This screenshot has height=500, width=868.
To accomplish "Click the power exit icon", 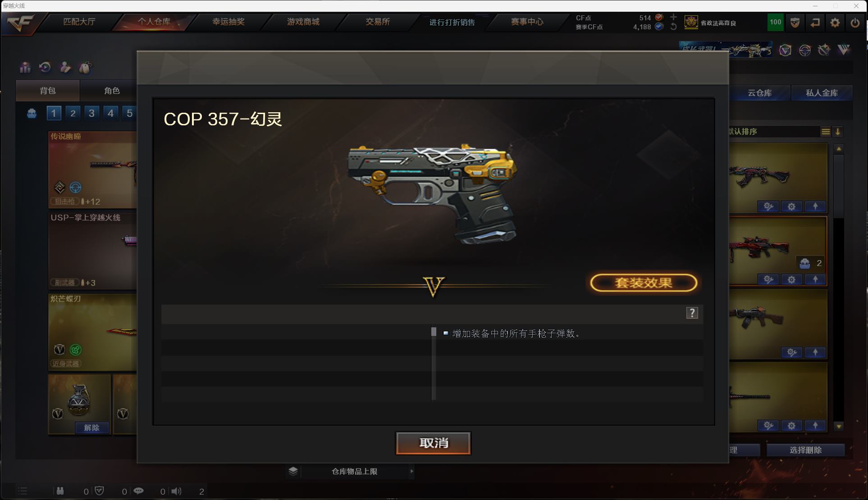I will [x=854, y=23].
